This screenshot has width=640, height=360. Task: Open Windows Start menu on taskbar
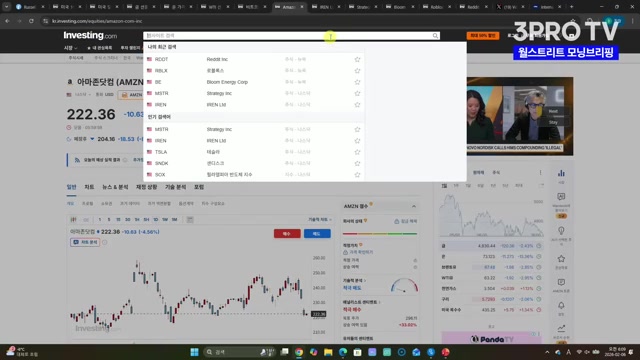tap(194, 352)
